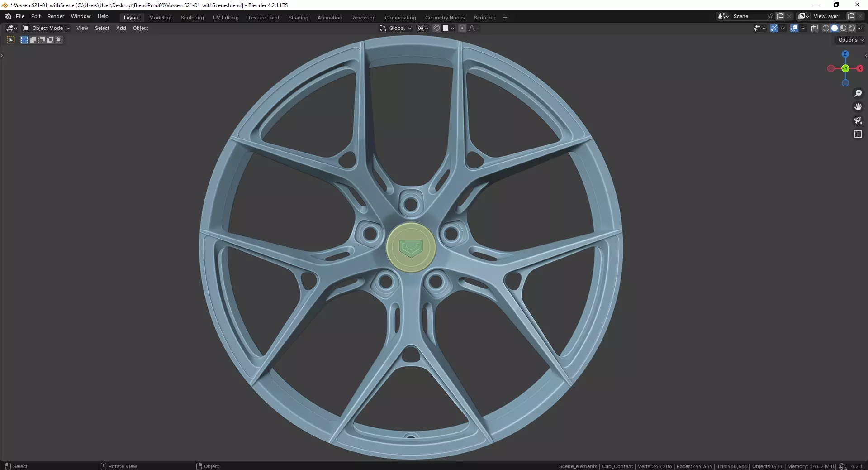Screen dimensions: 868x470
Task: Open the Help menu
Action: 103,16
